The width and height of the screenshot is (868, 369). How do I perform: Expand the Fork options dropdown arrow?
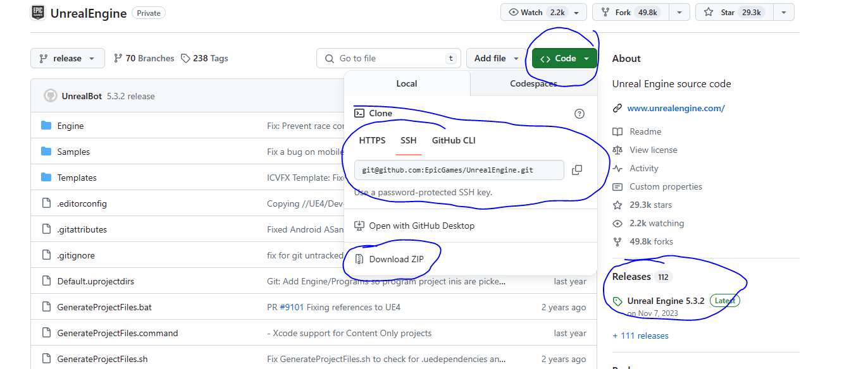tap(679, 13)
